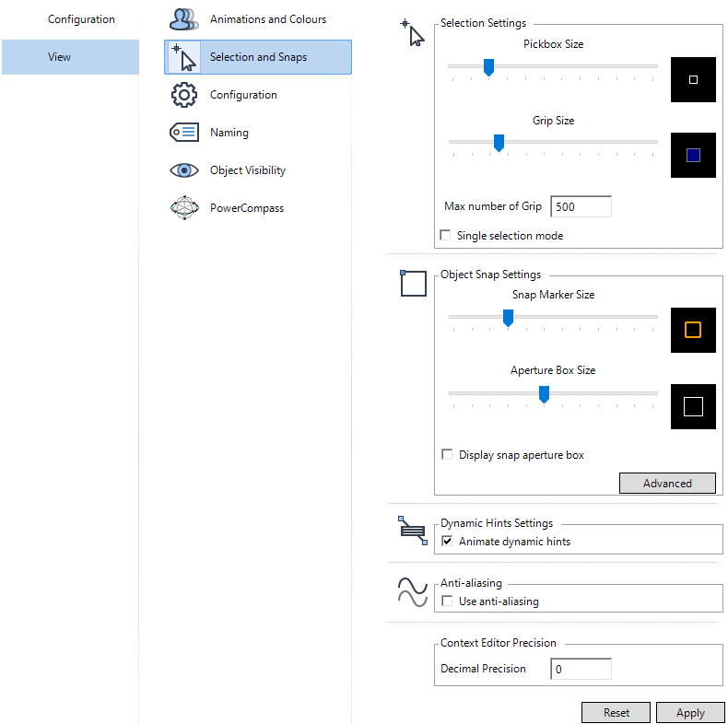The image size is (728, 724).
Task: Open the Configuration page in the View list
Action: [258, 95]
